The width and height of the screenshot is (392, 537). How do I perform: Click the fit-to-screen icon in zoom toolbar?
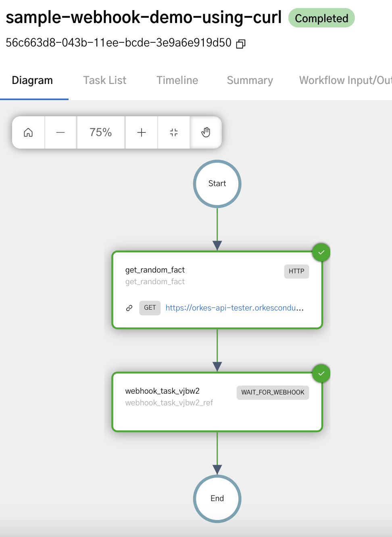[173, 132]
